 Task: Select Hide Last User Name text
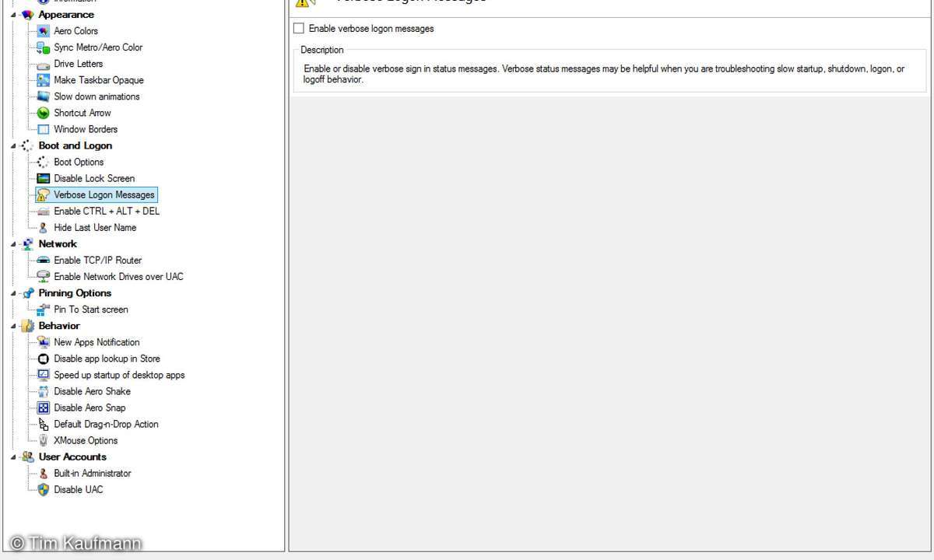coord(95,227)
